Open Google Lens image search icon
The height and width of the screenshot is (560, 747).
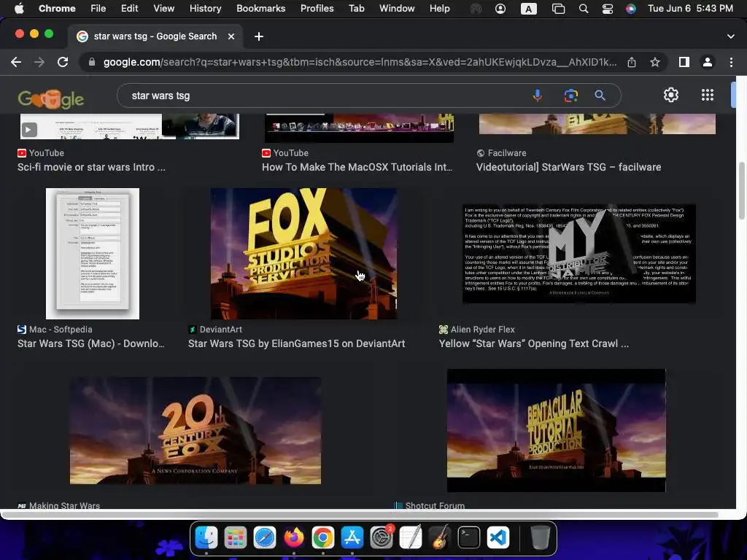pyautogui.click(x=570, y=96)
